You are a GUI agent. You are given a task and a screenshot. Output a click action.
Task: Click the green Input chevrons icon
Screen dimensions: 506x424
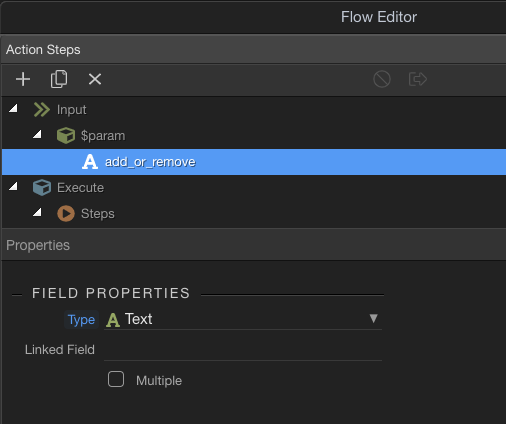[x=42, y=110]
